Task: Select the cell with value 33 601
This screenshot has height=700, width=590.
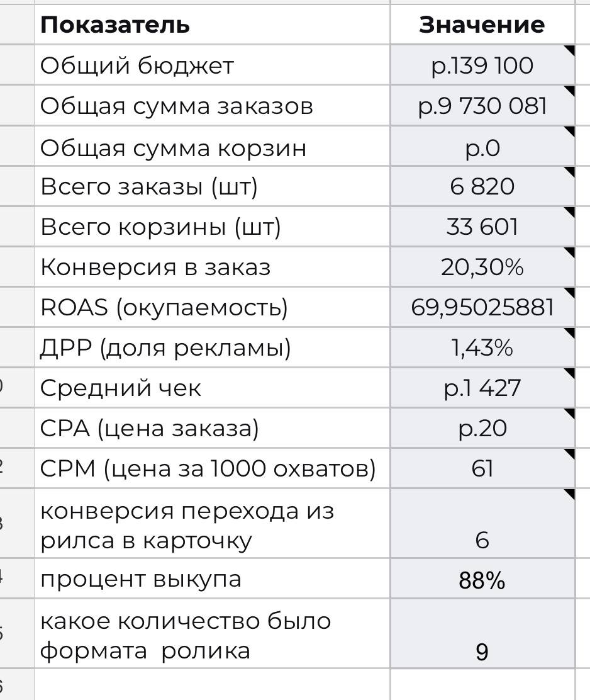Action: pyautogui.click(x=482, y=227)
